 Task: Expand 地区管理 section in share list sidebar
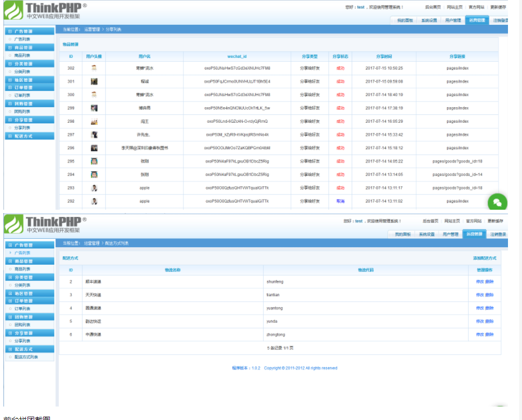(30, 80)
